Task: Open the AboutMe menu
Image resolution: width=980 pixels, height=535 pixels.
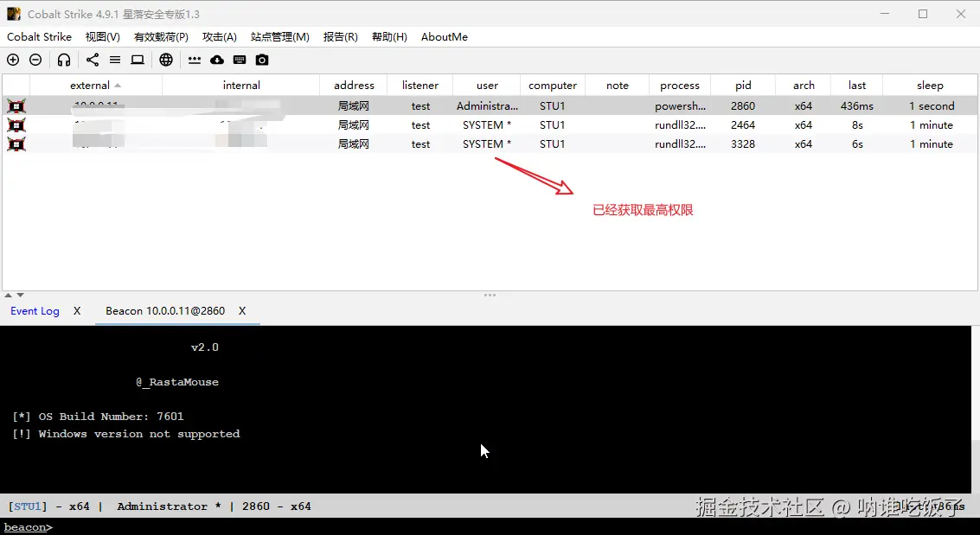Action: pos(445,37)
